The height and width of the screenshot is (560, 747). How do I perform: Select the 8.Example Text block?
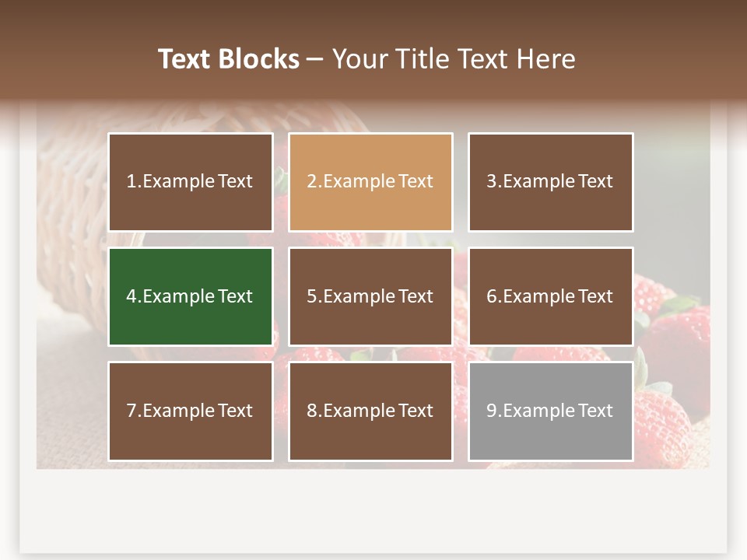pyautogui.click(x=370, y=411)
